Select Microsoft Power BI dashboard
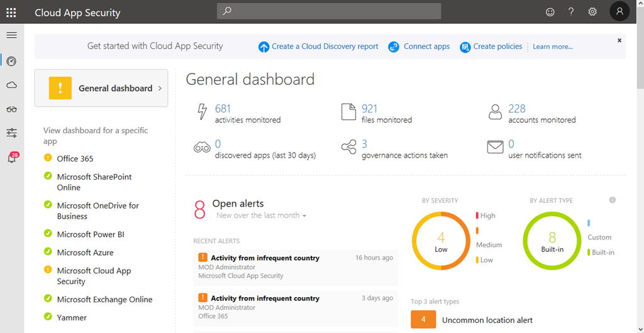 pyautogui.click(x=91, y=234)
